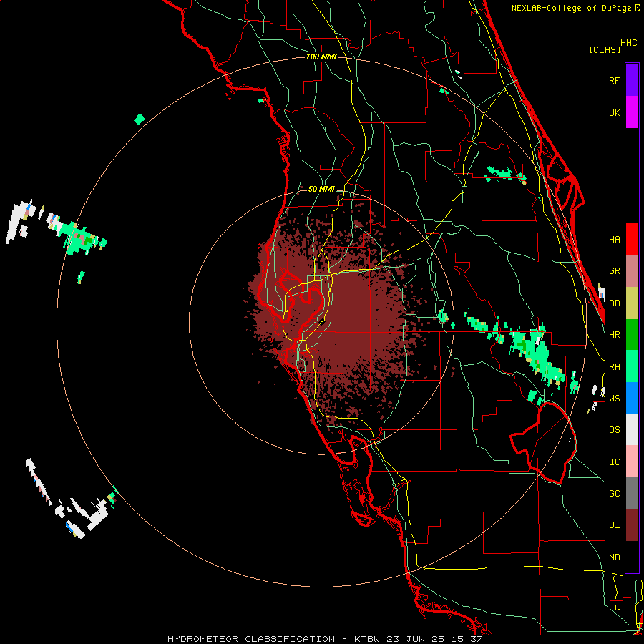Click the brown BI legend swatch
Screen dimensions: 644x644
click(632, 525)
